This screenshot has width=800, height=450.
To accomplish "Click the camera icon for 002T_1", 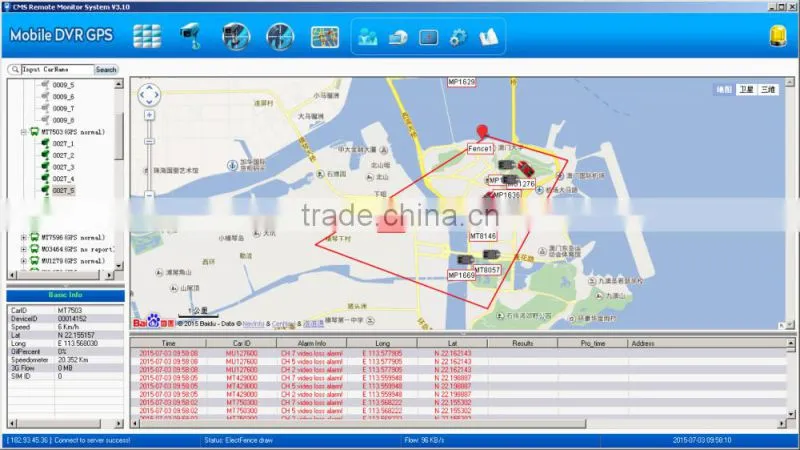I will click(45, 143).
